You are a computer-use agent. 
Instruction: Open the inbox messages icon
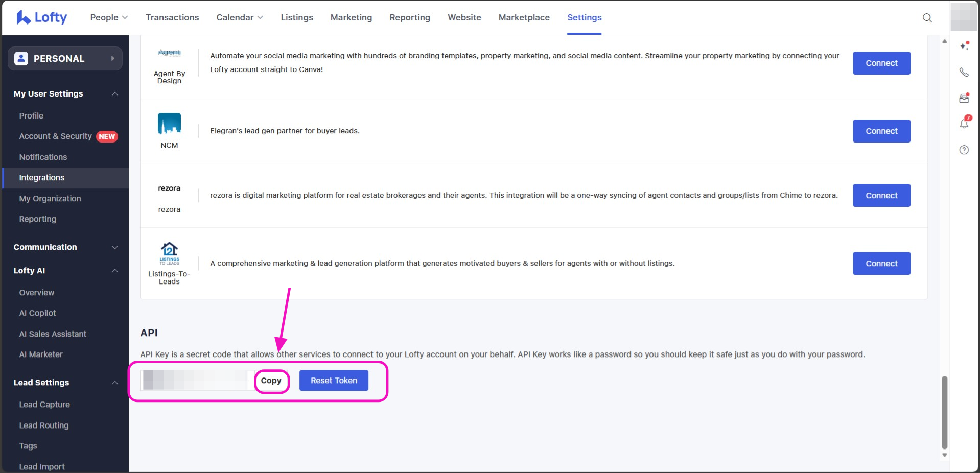tap(964, 98)
